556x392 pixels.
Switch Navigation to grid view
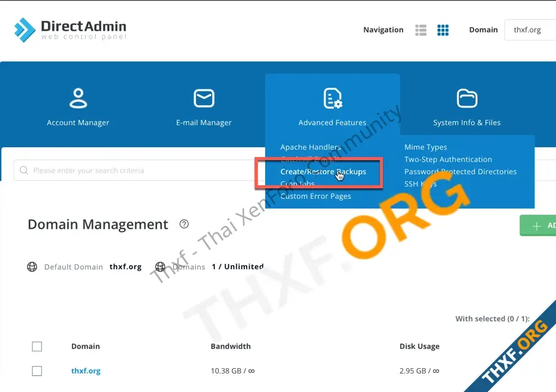tap(443, 29)
